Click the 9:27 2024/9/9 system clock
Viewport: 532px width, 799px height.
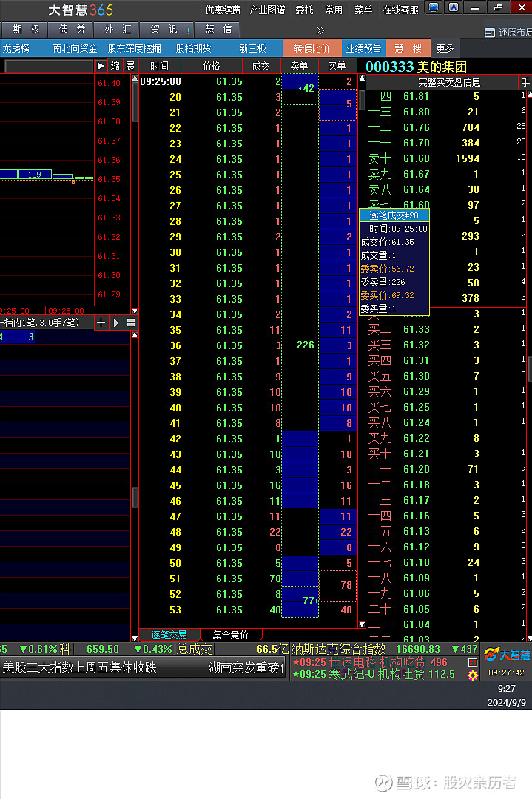point(507,695)
